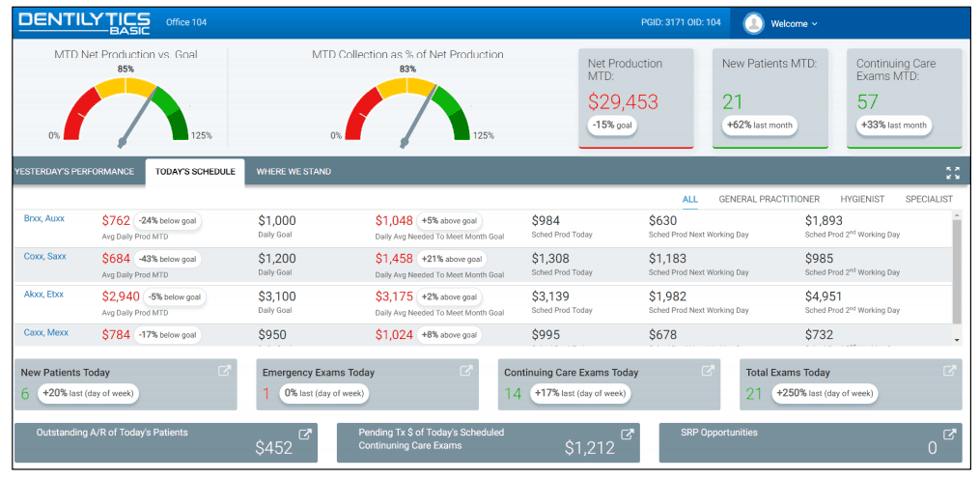Filter providers by Specialist

pos(928,199)
